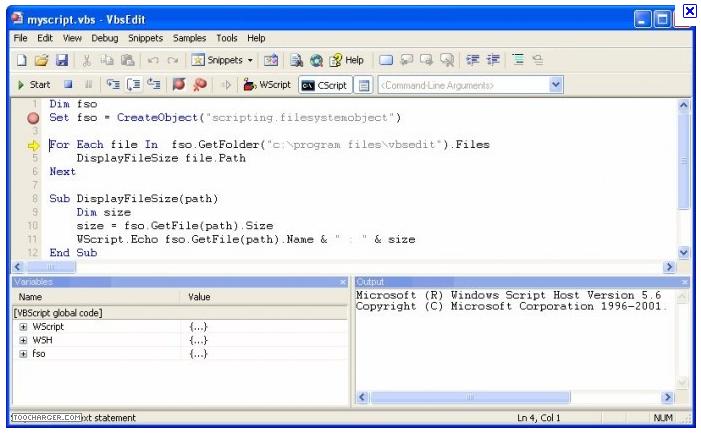
Task: Expand the fso variable node
Action: pyautogui.click(x=23, y=354)
